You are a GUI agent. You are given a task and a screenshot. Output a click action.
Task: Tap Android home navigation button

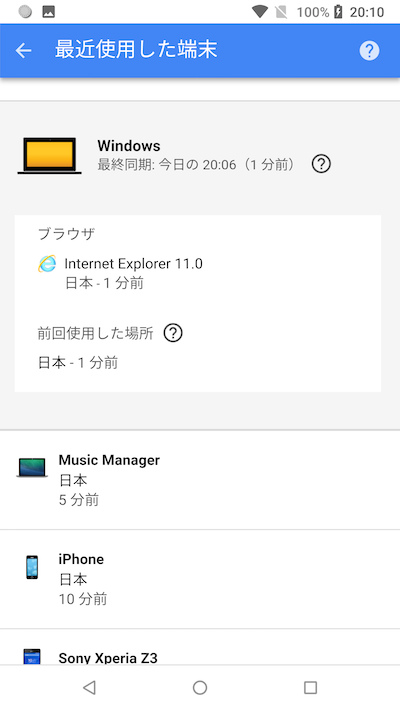[200, 688]
